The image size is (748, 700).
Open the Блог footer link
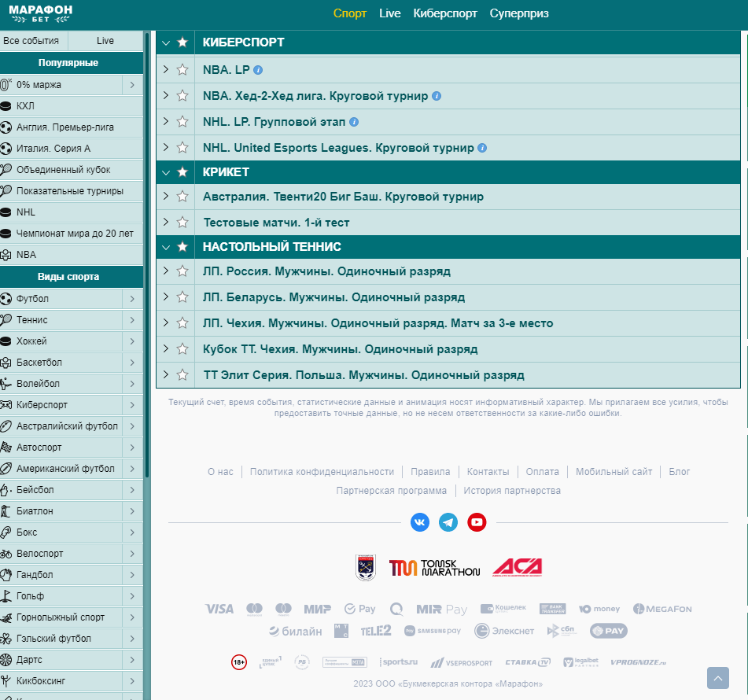[x=680, y=471]
